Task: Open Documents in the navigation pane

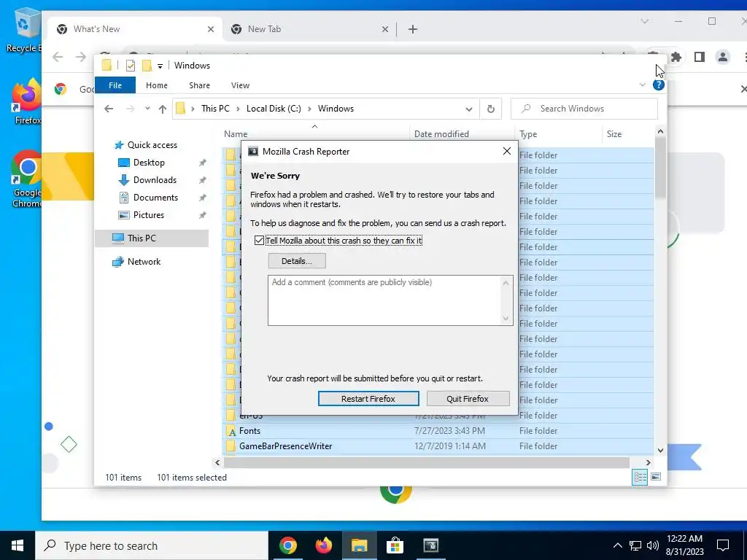Action: point(155,198)
